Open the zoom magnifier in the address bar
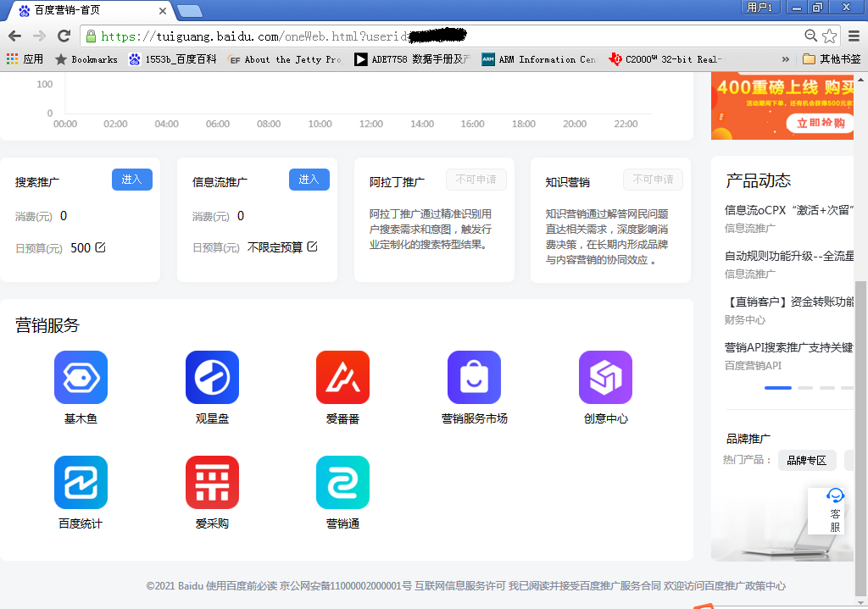Screen dimensions: 868x609 (811, 36)
